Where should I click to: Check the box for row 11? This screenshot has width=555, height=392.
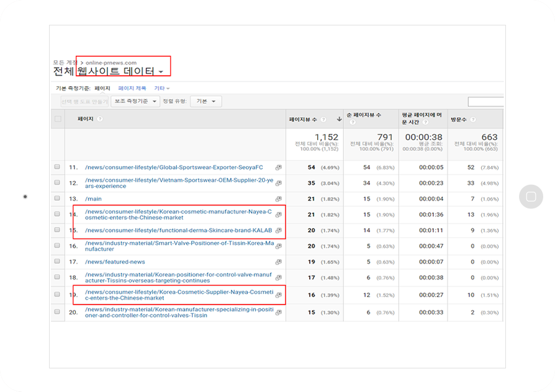click(x=57, y=167)
